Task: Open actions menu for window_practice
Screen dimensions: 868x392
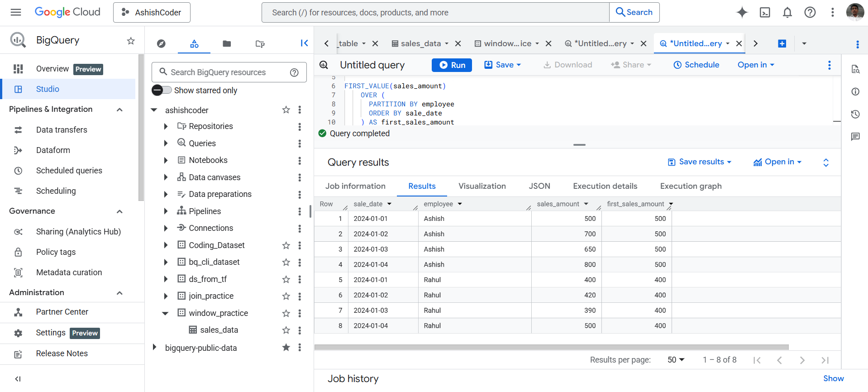Action: (x=300, y=313)
